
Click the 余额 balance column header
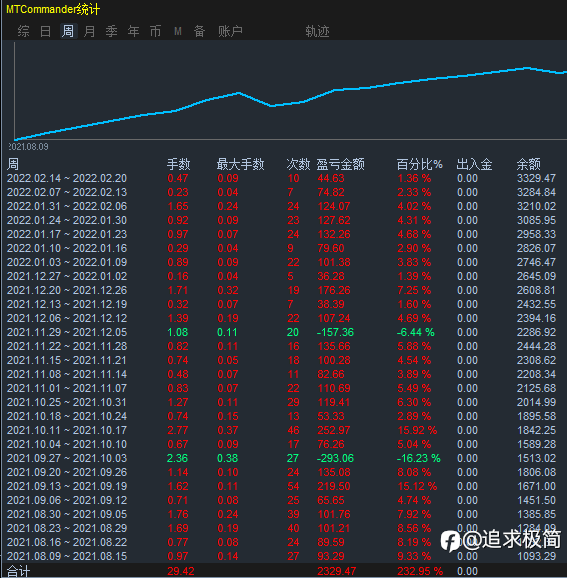pyautogui.click(x=528, y=164)
